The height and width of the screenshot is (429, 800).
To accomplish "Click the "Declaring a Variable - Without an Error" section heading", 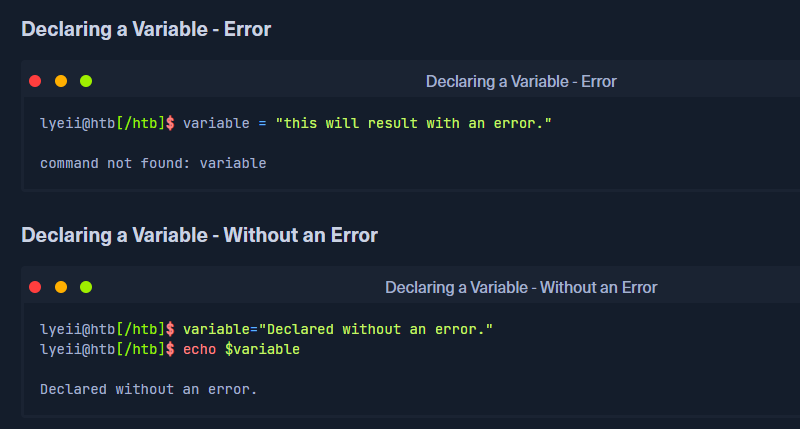I will (199, 235).
